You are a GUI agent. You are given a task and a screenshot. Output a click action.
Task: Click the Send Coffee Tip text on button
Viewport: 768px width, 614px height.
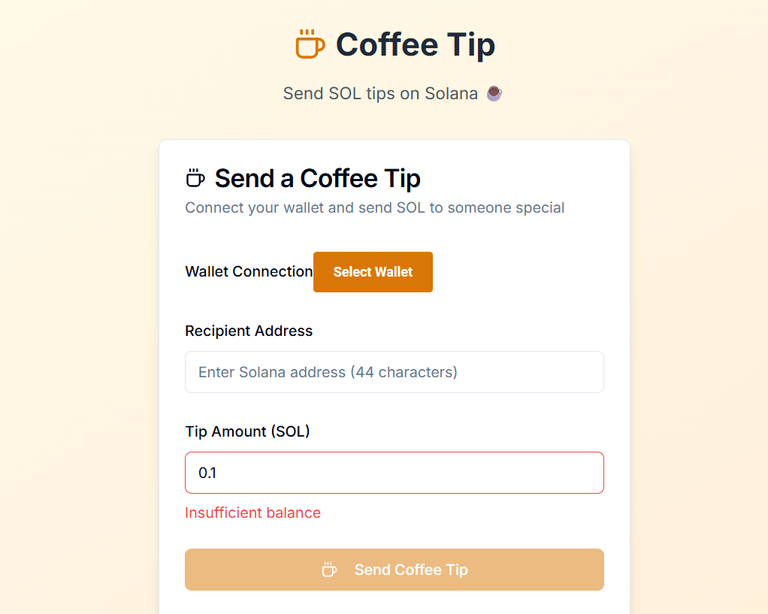pos(411,569)
